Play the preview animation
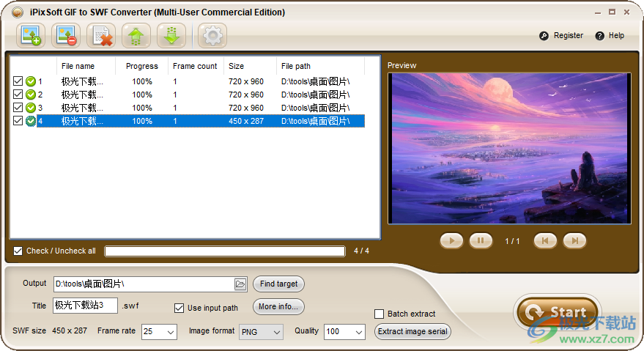 (x=451, y=241)
